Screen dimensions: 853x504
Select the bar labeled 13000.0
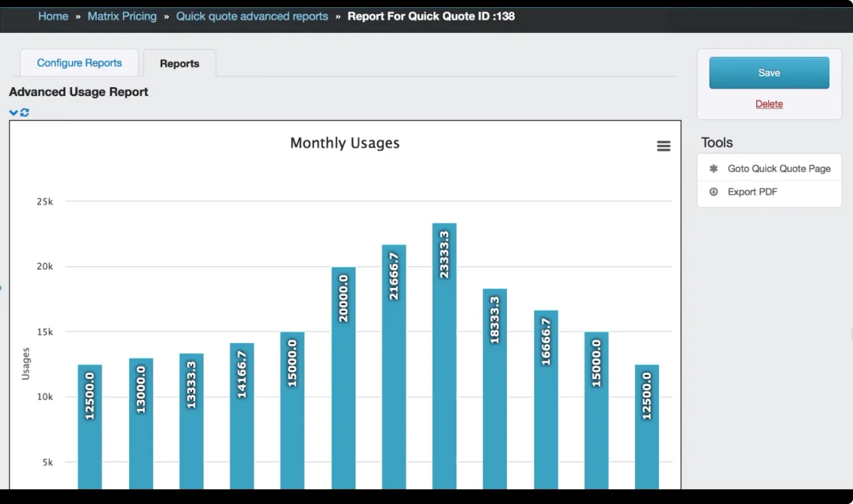pyautogui.click(x=141, y=424)
